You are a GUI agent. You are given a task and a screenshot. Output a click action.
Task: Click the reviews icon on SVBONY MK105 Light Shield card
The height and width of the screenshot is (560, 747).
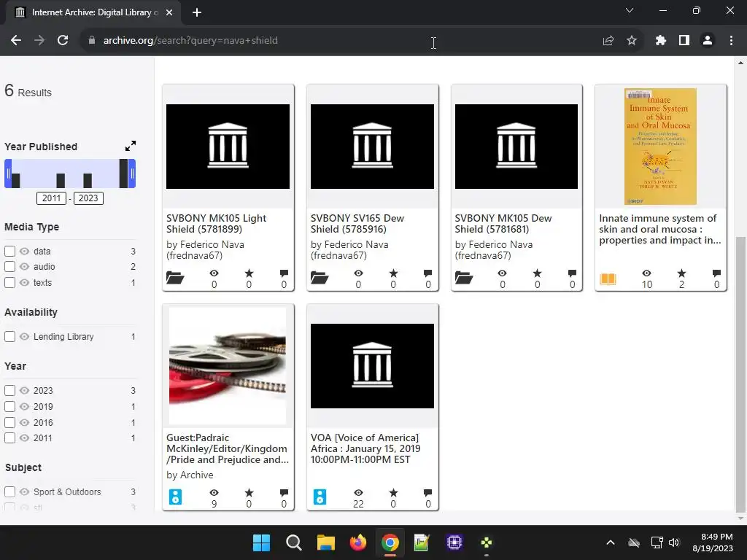(x=284, y=273)
